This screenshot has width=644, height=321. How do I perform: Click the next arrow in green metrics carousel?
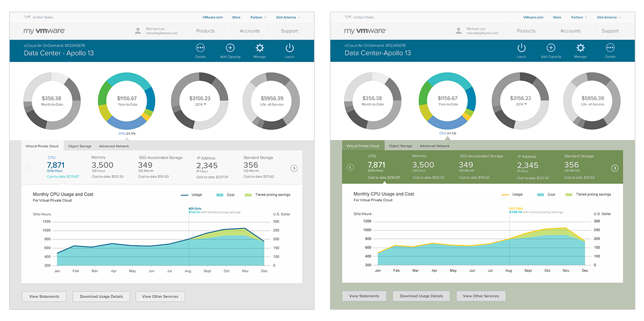click(x=615, y=168)
